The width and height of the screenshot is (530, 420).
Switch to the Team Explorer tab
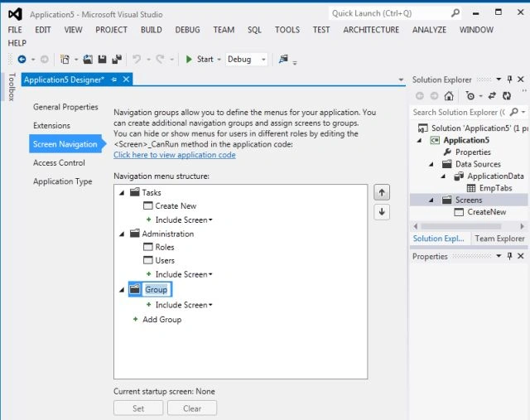coord(499,239)
